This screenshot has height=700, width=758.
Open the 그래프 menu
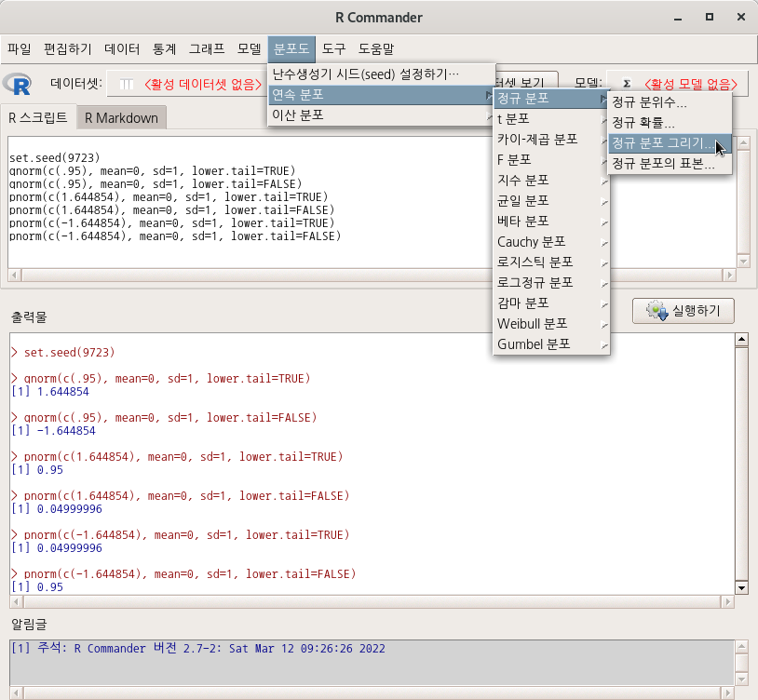click(207, 48)
